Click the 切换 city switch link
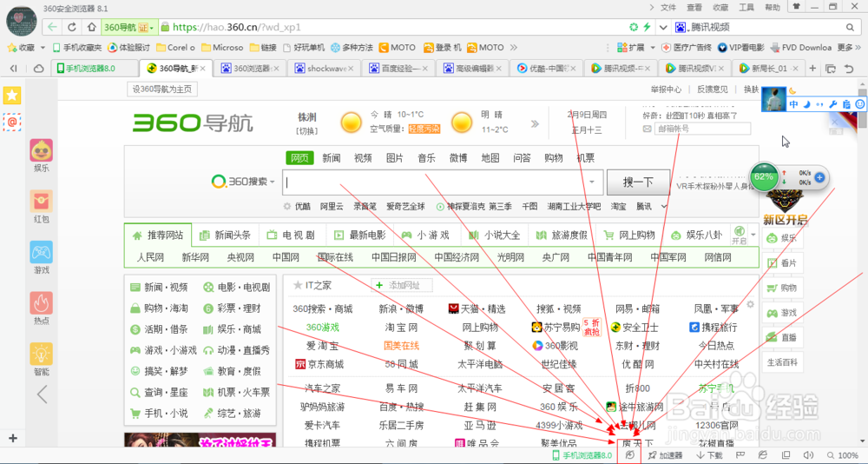 (307, 131)
